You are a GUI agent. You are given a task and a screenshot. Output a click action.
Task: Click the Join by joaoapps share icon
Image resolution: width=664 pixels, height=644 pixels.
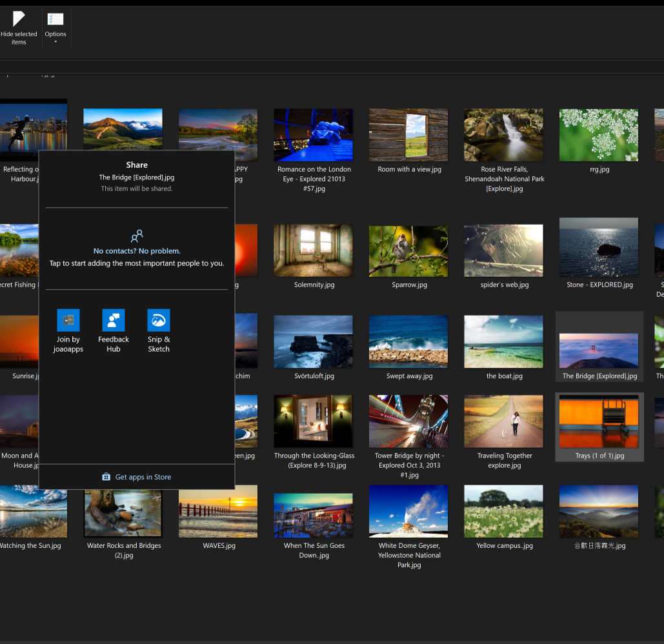tap(68, 320)
